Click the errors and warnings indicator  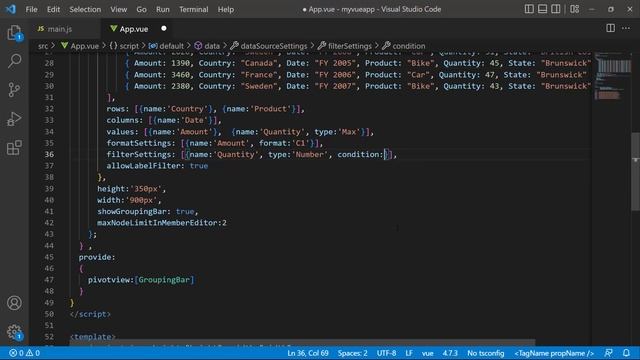click(x=25, y=353)
